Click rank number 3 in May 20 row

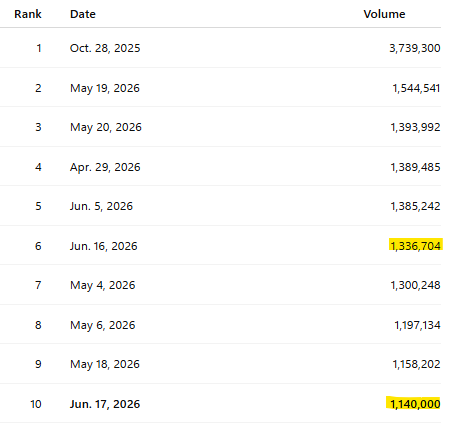point(38,127)
